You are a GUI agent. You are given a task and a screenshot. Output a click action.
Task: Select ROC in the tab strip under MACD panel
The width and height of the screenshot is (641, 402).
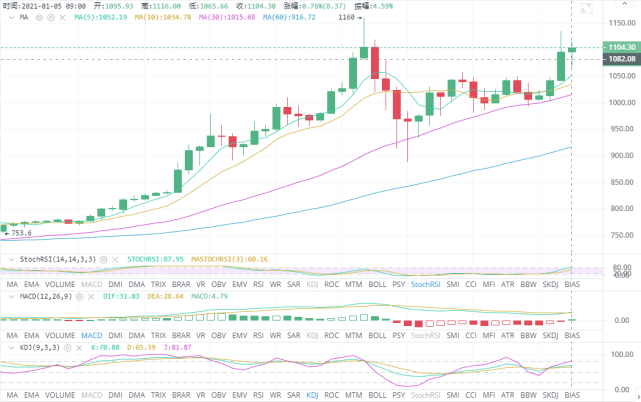point(332,335)
